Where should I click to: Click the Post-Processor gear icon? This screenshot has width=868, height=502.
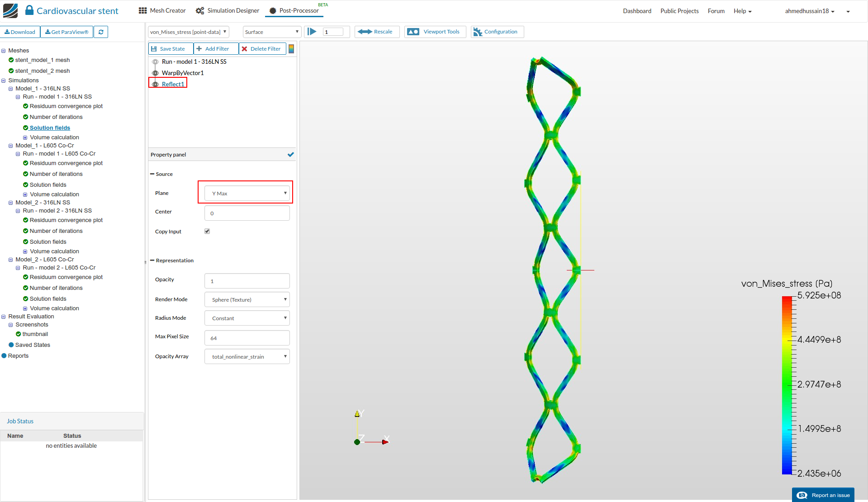click(x=273, y=11)
